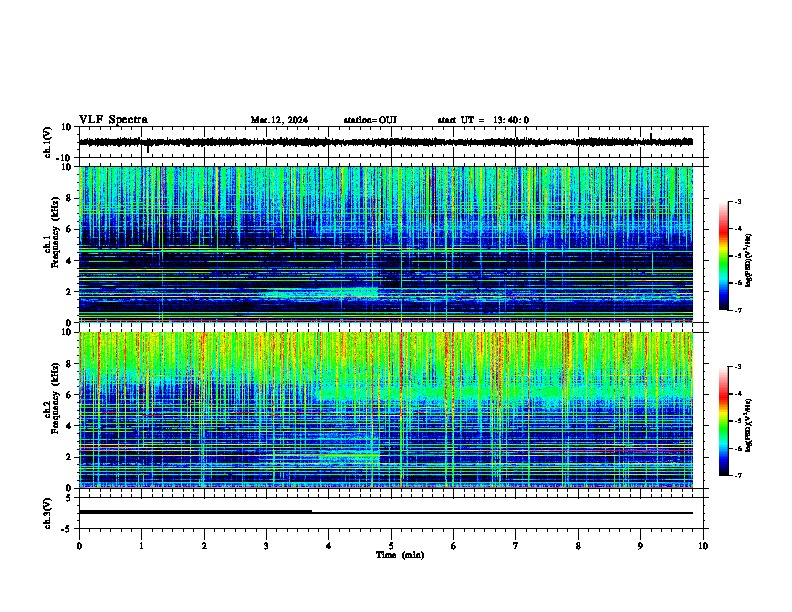Click the bright 2 kHz emission in ch.1
This screenshot has width=792, height=612.
coord(323,292)
